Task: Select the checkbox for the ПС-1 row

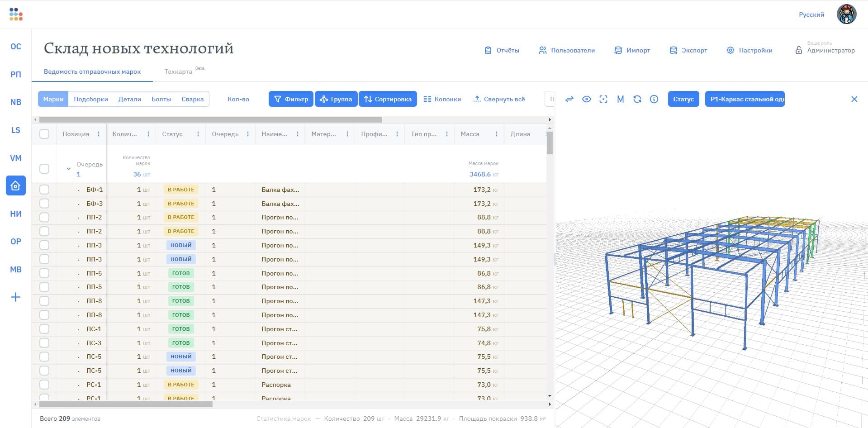Action: coord(44,329)
